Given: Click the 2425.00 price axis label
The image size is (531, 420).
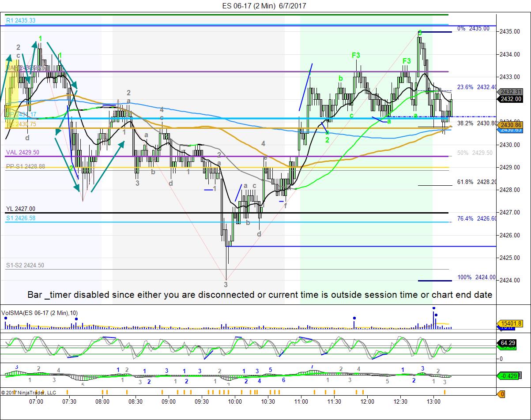Looking at the screenshot, I should [x=510, y=258].
